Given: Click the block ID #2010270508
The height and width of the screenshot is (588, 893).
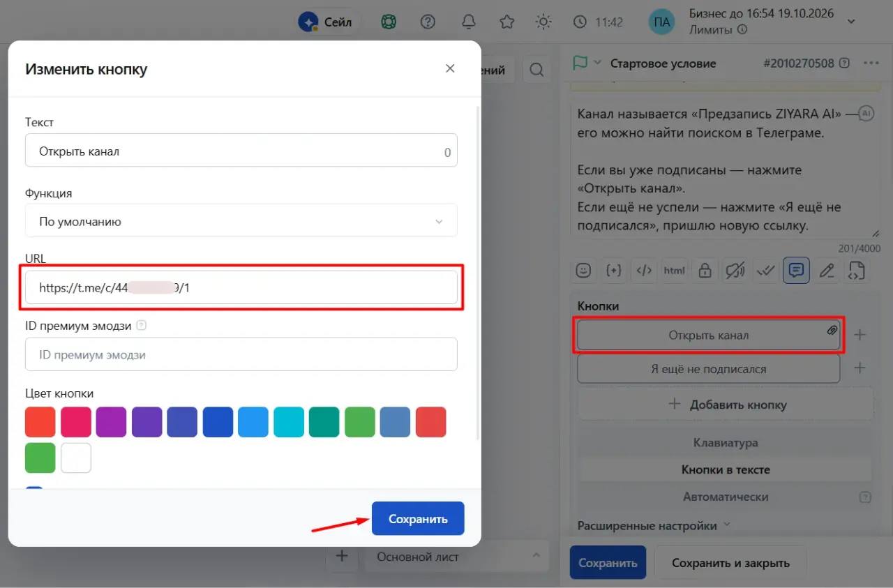Looking at the screenshot, I should (799, 63).
